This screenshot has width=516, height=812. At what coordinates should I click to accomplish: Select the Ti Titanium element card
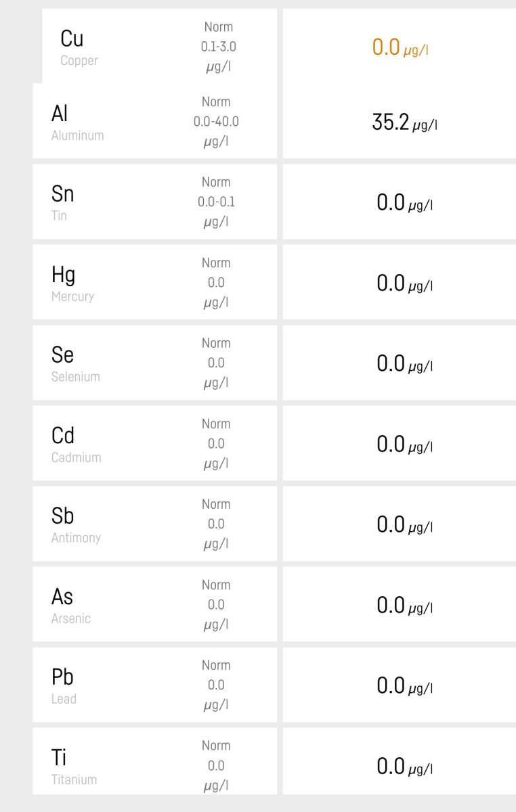[x=155, y=761]
